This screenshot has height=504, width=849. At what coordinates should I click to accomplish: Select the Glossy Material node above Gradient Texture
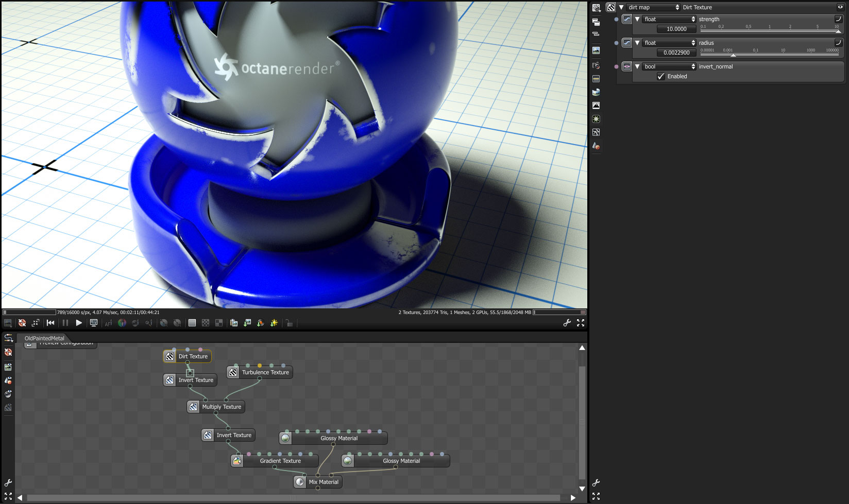pos(333,438)
